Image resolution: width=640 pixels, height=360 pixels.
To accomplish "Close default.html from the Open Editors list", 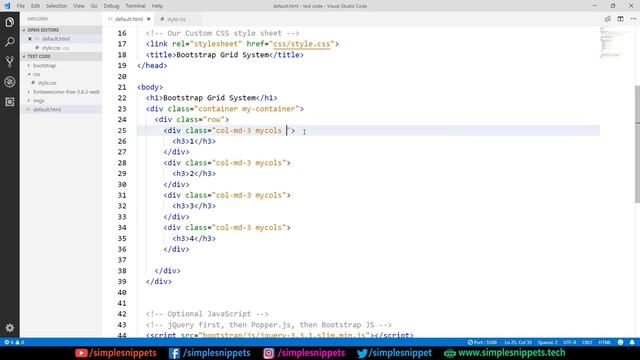I will click(x=30, y=39).
